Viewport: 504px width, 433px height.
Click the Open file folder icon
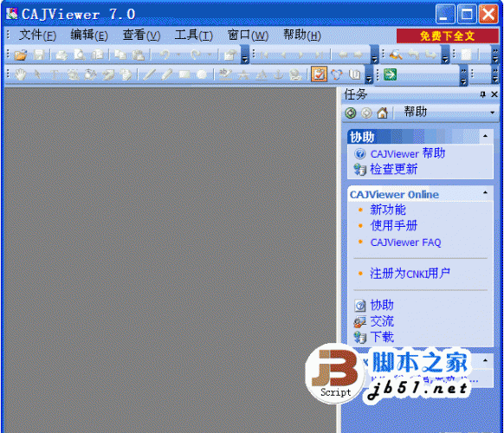point(21,55)
